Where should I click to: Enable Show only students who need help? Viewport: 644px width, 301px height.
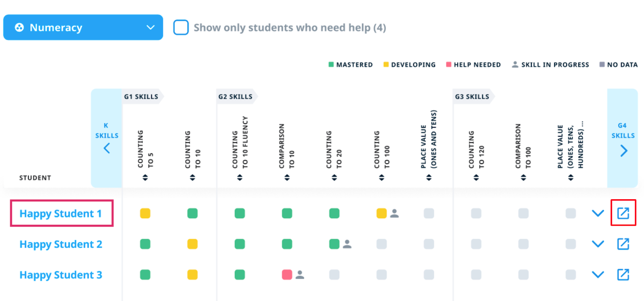tap(181, 27)
